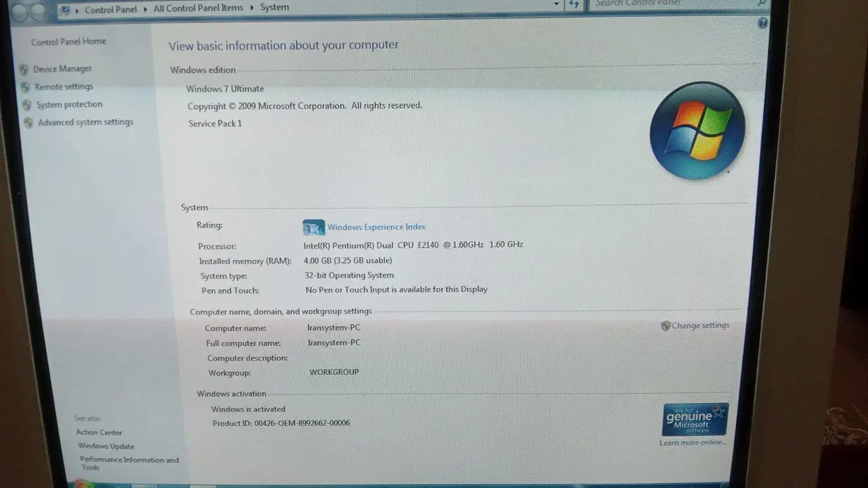Select the text "Windows 7 Ultimate"
The image size is (868, 488).
point(225,89)
